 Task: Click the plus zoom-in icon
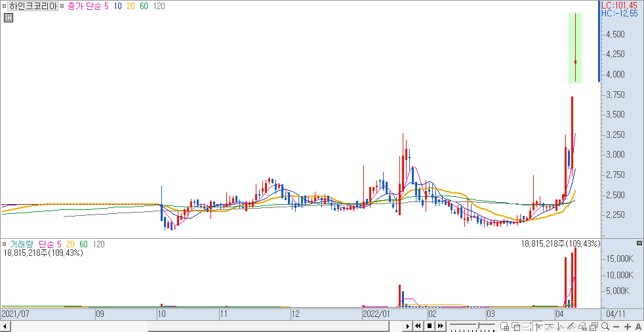click(x=628, y=327)
